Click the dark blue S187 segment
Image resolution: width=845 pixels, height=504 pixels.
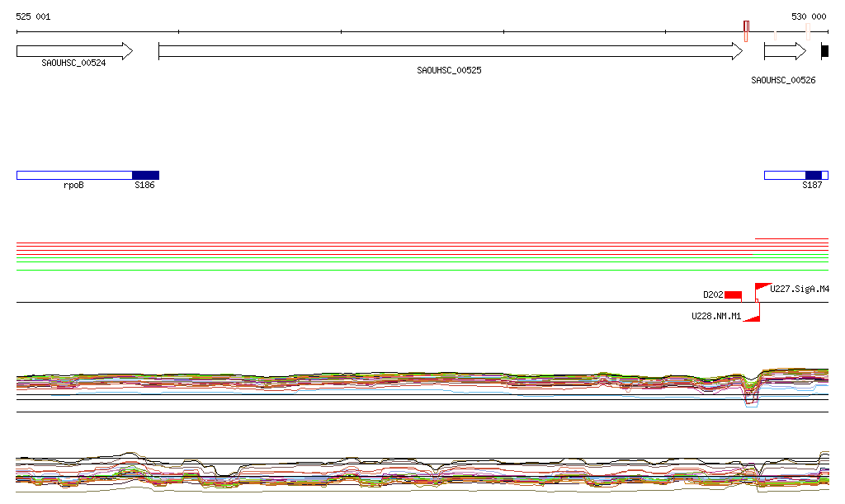click(813, 175)
